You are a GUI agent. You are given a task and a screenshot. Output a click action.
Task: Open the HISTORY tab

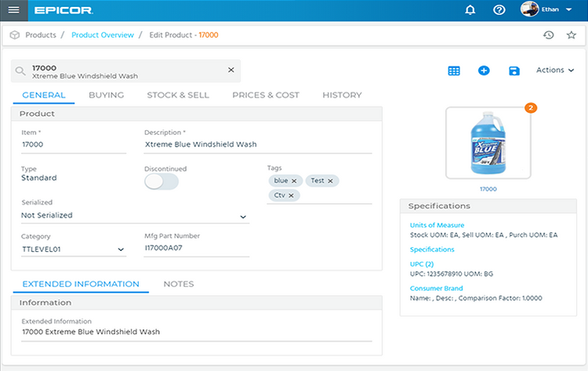342,95
